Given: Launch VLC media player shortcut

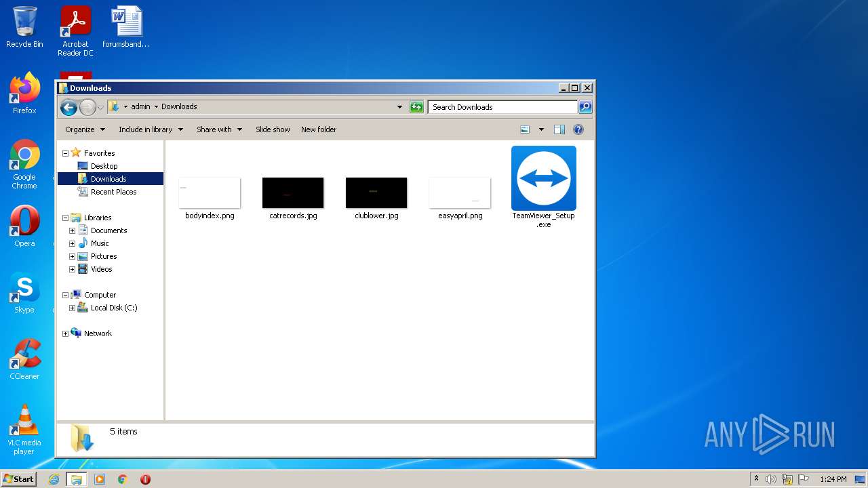Looking at the screenshot, I should pyautogui.click(x=24, y=430).
